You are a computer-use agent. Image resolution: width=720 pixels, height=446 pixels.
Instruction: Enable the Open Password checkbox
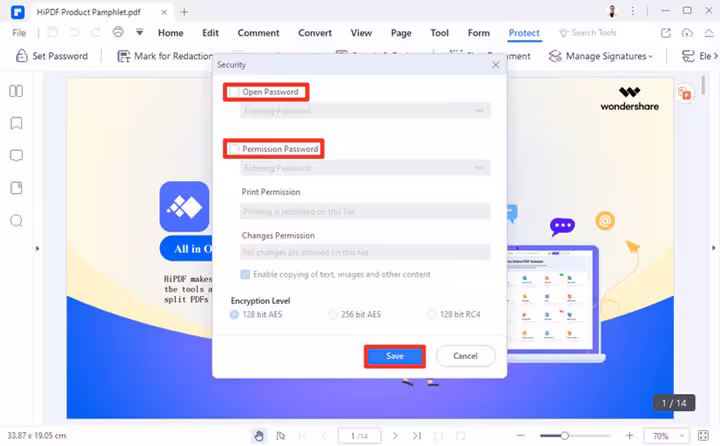tap(234, 92)
